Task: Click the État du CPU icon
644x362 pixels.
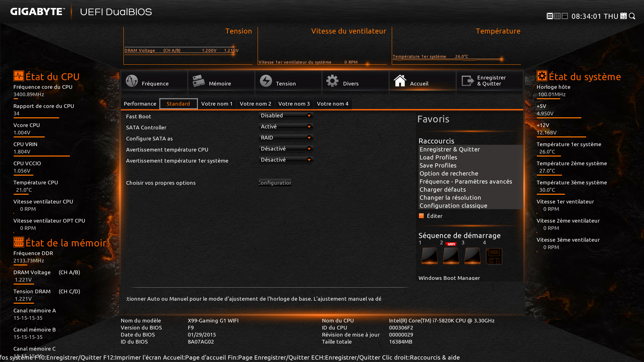Action: click(x=19, y=76)
